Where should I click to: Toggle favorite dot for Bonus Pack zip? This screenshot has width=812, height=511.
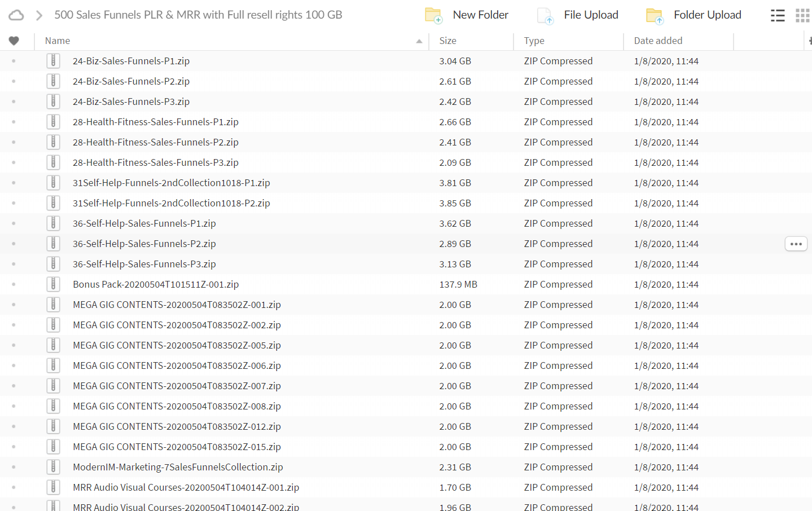[x=14, y=284]
